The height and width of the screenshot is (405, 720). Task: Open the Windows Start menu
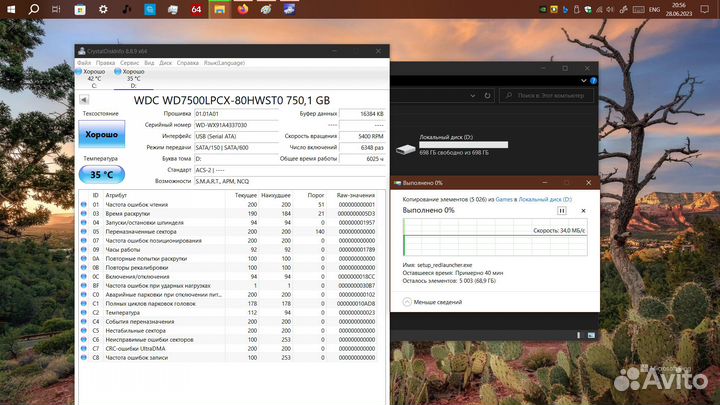click(11, 9)
